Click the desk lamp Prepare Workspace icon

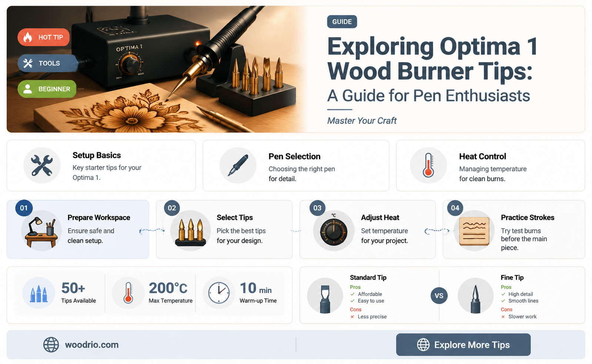[x=41, y=231]
